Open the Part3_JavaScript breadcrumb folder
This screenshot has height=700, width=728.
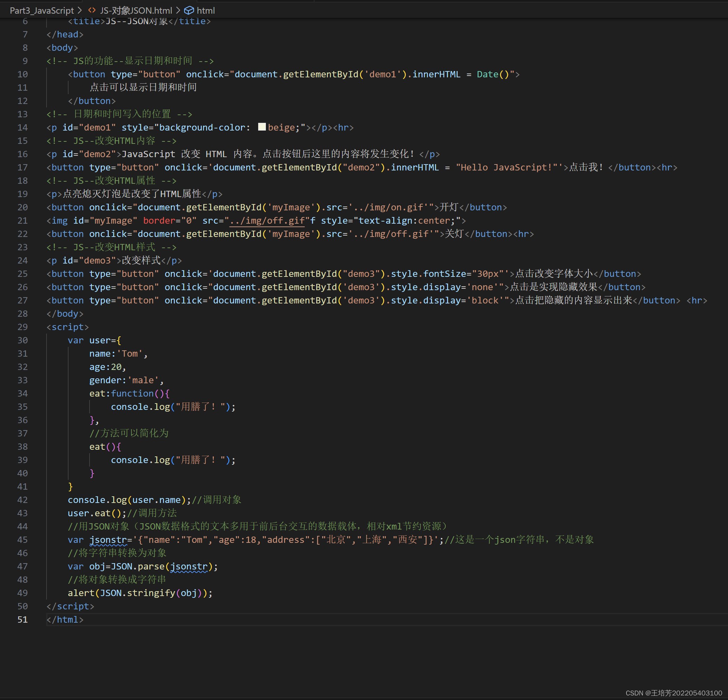click(42, 10)
